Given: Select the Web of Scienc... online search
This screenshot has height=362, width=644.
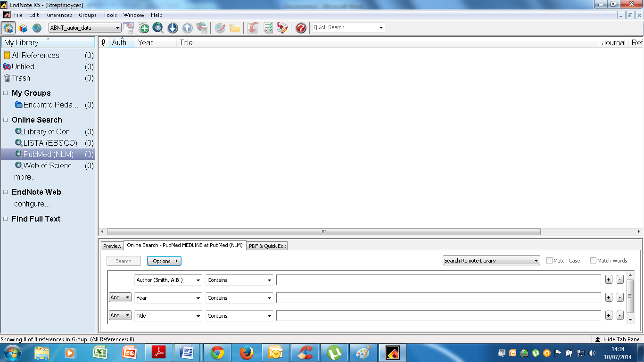Looking at the screenshot, I should (48, 165).
